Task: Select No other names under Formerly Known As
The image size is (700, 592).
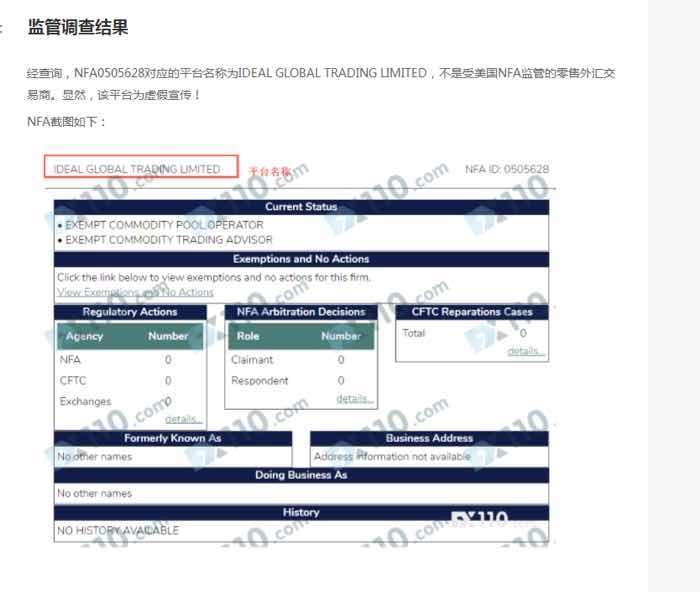Action: 95,457
